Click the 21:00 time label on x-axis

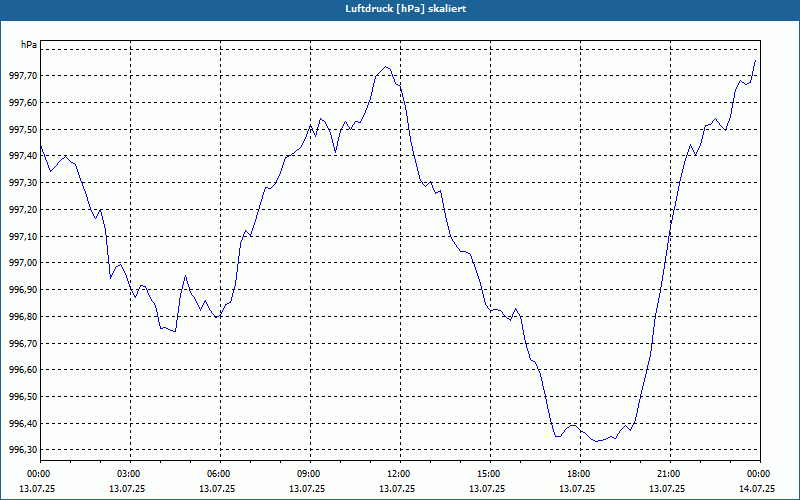670,474
